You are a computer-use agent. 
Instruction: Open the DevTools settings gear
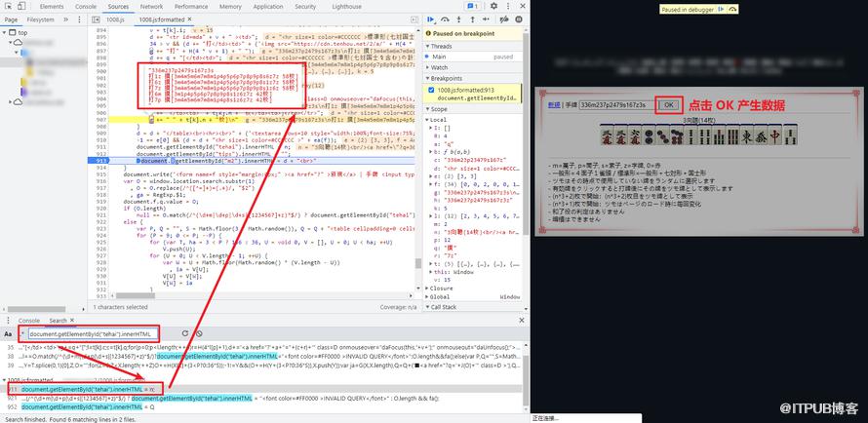[x=493, y=6]
